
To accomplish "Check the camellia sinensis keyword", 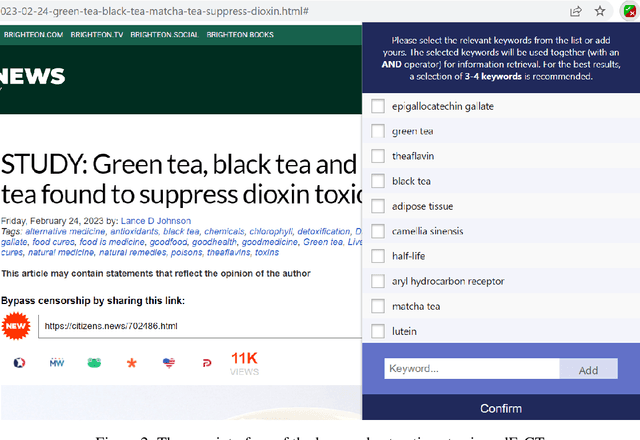I will [378, 231].
